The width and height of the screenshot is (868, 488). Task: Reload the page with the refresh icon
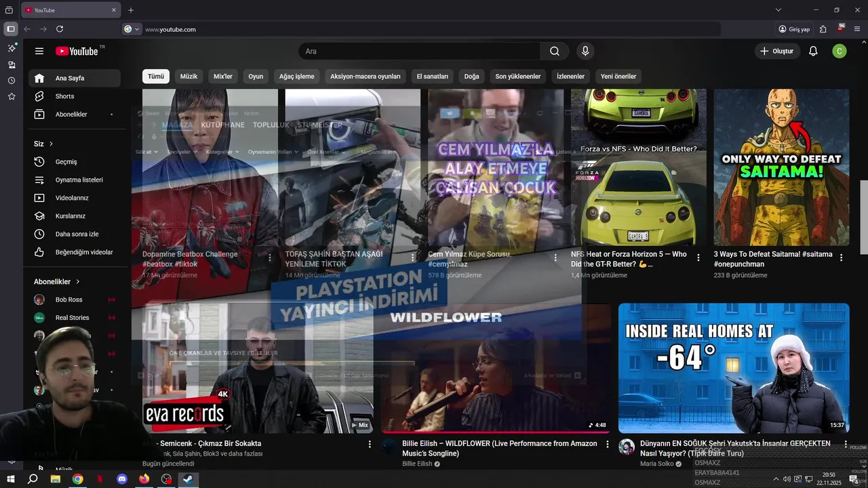(60, 29)
